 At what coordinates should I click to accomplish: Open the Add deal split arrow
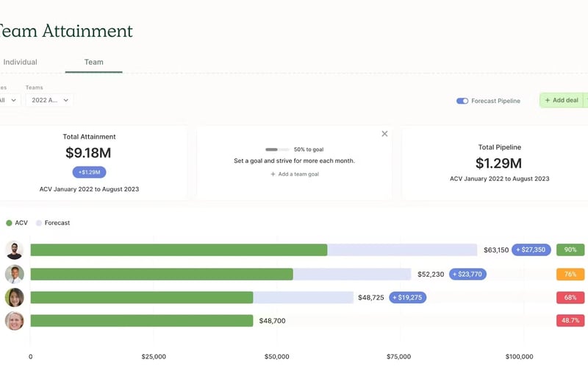coord(586,100)
